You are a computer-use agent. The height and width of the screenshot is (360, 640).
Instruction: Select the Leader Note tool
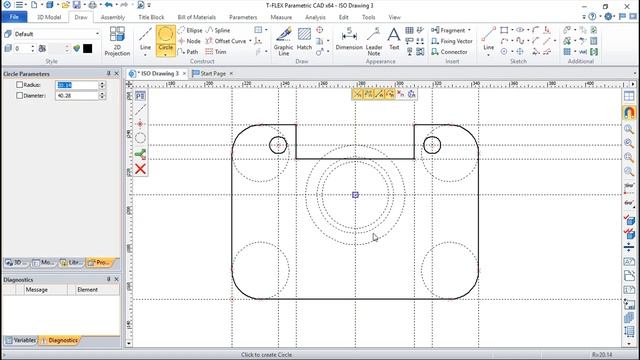[x=374, y=41]
